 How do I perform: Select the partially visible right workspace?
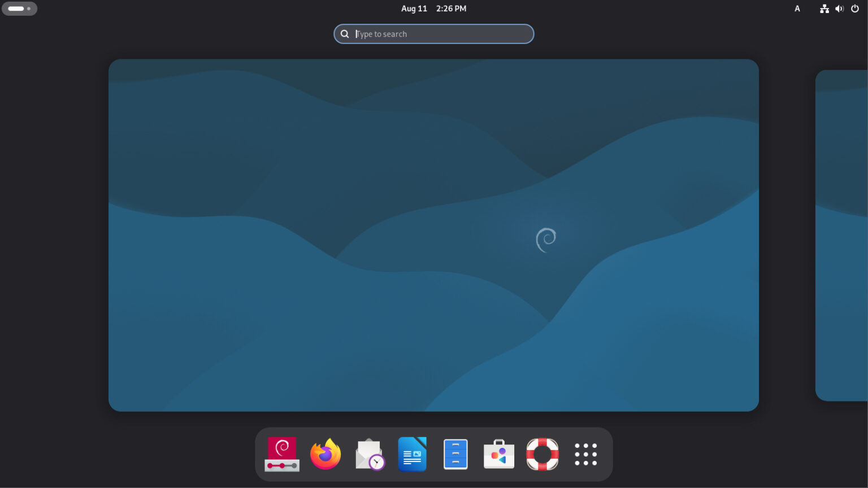pos(842,234)
